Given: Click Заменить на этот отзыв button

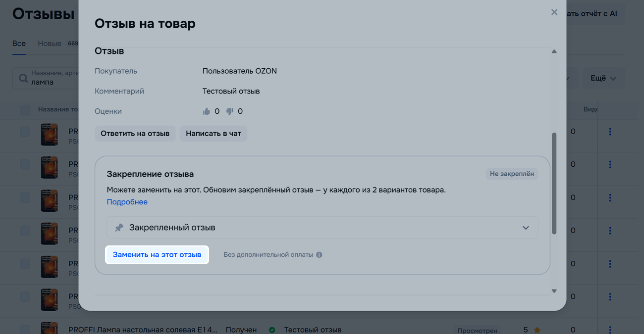Looking at the screenshot, I should [157, 255].
